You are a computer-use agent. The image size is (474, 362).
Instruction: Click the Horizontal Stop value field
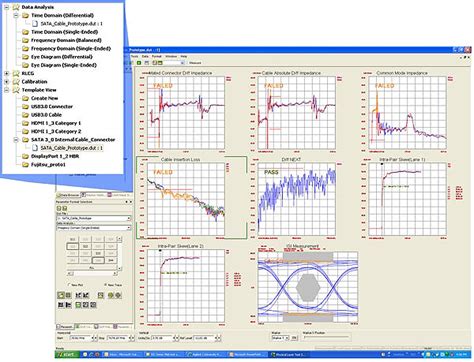click(x=118, y=338)
